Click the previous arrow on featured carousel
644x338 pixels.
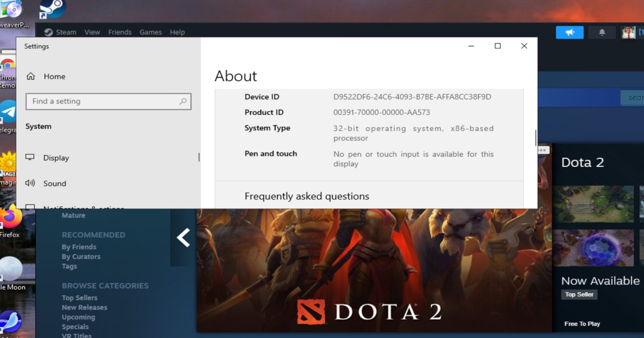[x=184, y=237]
